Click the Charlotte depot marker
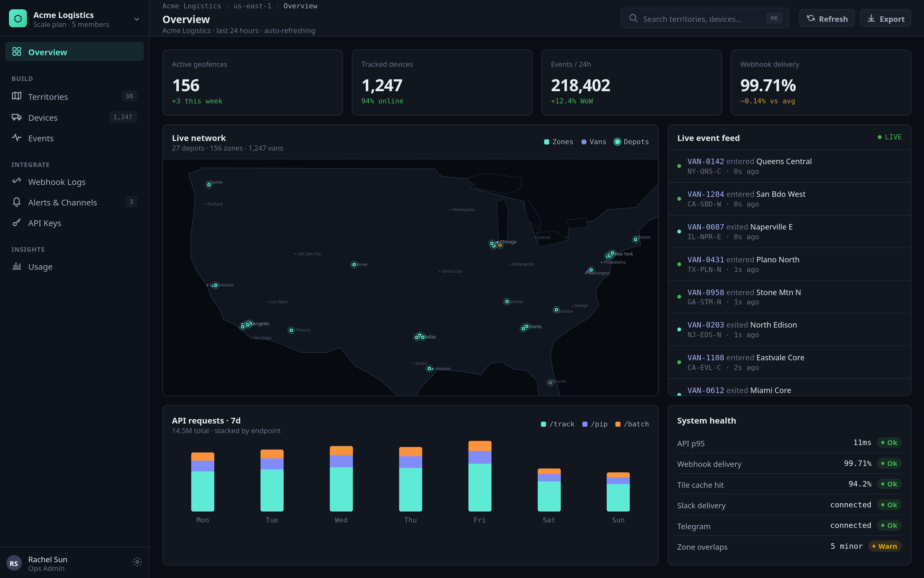 point(556,310)
